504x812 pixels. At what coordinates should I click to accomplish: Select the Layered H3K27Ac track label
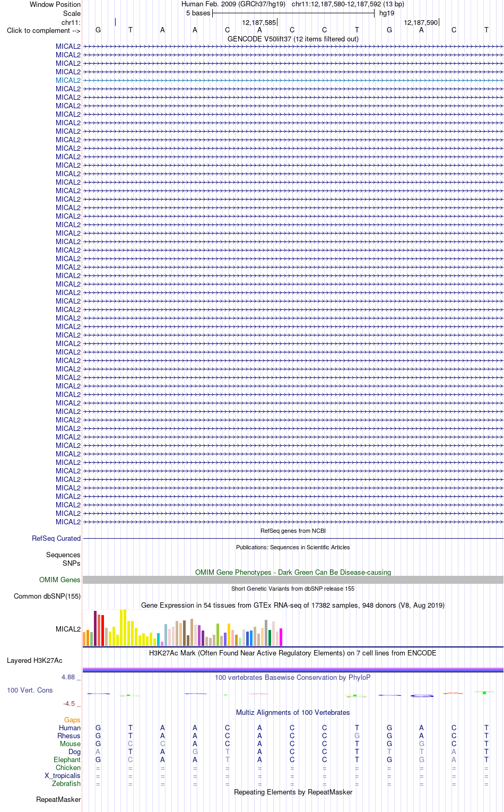[34, 660]
